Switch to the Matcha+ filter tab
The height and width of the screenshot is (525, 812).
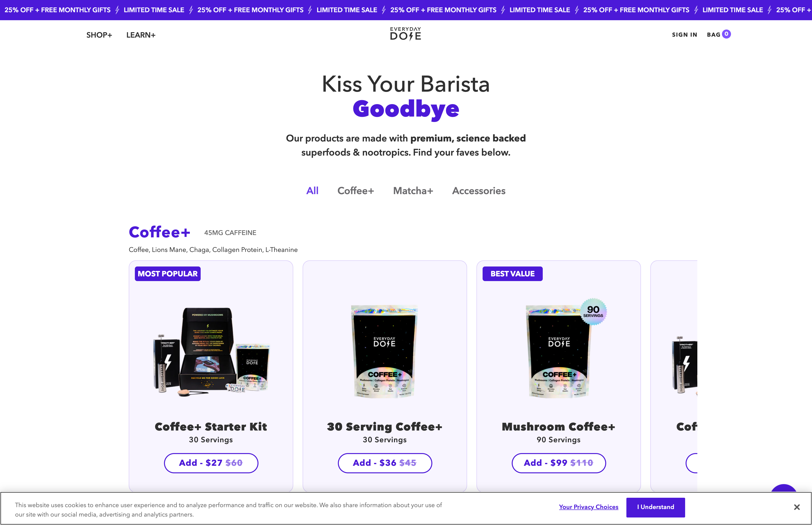(413, 191)
